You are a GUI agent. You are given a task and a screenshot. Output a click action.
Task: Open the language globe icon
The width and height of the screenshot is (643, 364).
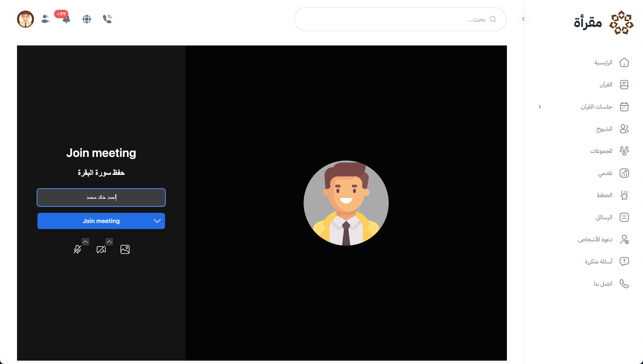point(86,19)
